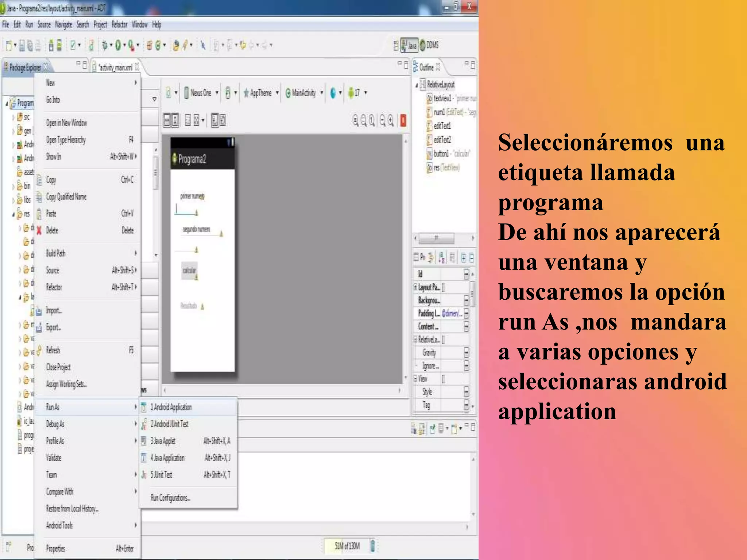Open the Run As context menu entry
Viewport: 747px width, 560px height.
click(88, 407)
